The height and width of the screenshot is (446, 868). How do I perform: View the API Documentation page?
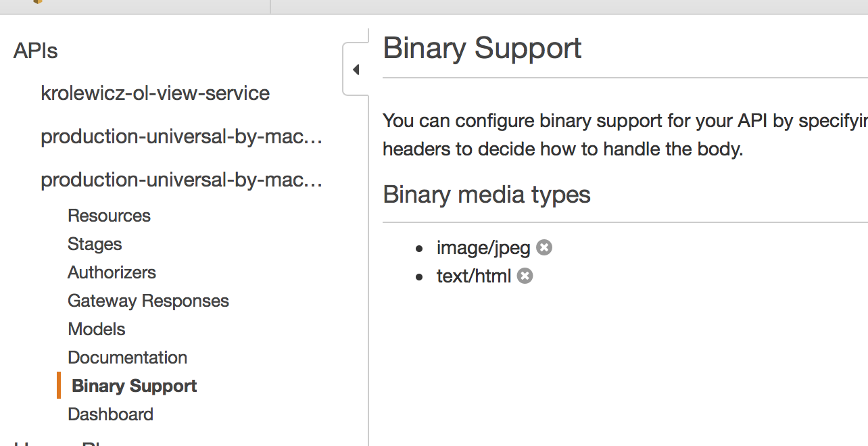pos(127,357)
